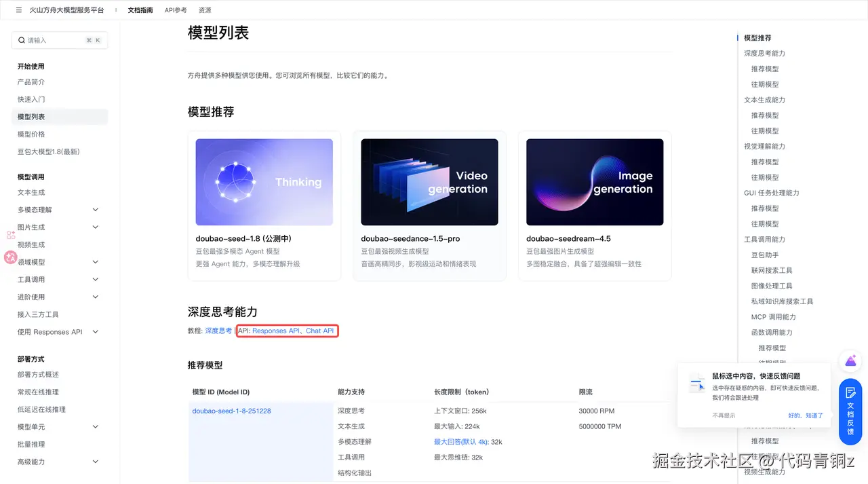Click the 深度思考 tutorial link
This screenshot has width=868, height=484.
click(218, 331)
